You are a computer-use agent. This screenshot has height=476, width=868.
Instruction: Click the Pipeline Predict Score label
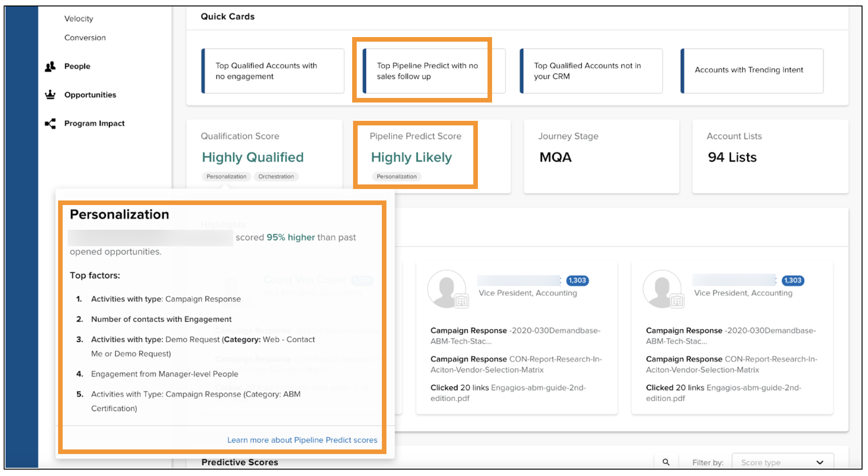[x=416, y=136]
